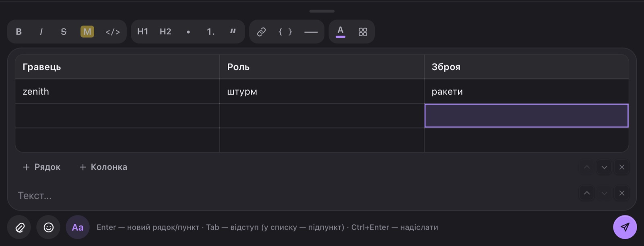Viewport: 644px width, 246px height.
Task: Toggle bold formatting
Action: [19, 31]
